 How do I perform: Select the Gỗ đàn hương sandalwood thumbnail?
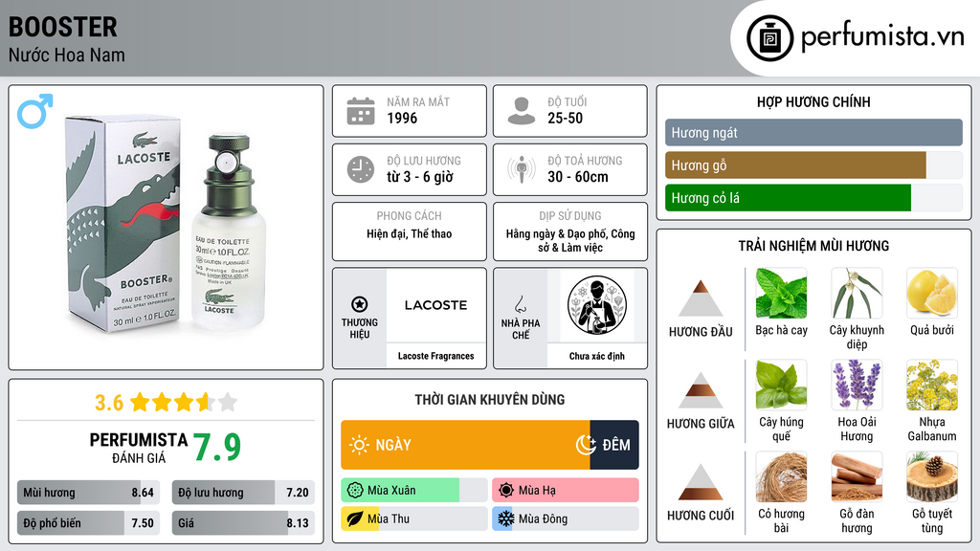(857, 477)
